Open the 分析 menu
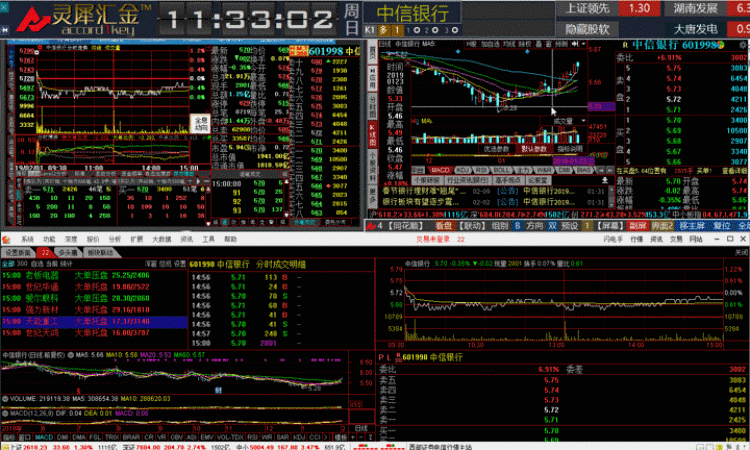 click(x=115, y=239)
